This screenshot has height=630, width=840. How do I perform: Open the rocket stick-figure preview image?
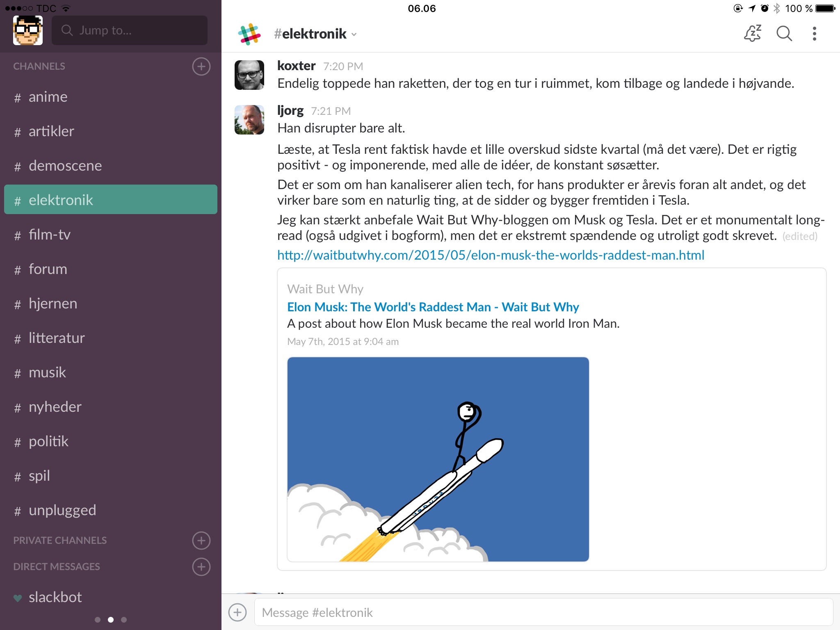tap(438, 459)
